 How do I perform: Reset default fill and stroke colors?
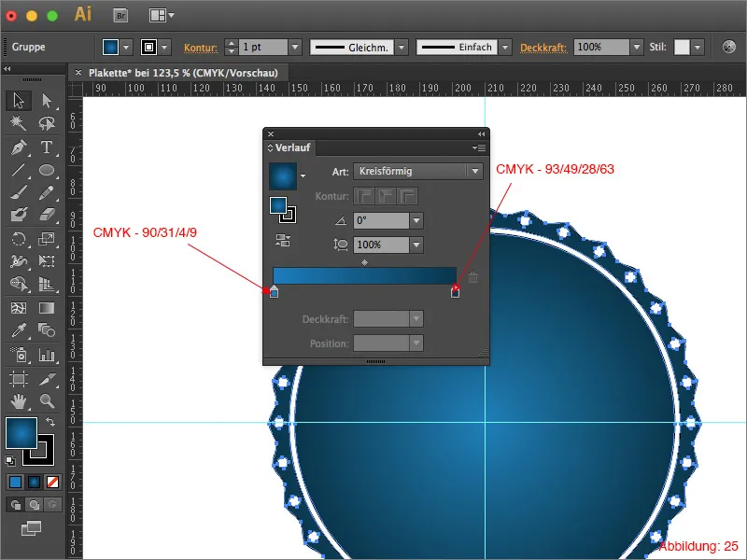(x=10, y=460)
